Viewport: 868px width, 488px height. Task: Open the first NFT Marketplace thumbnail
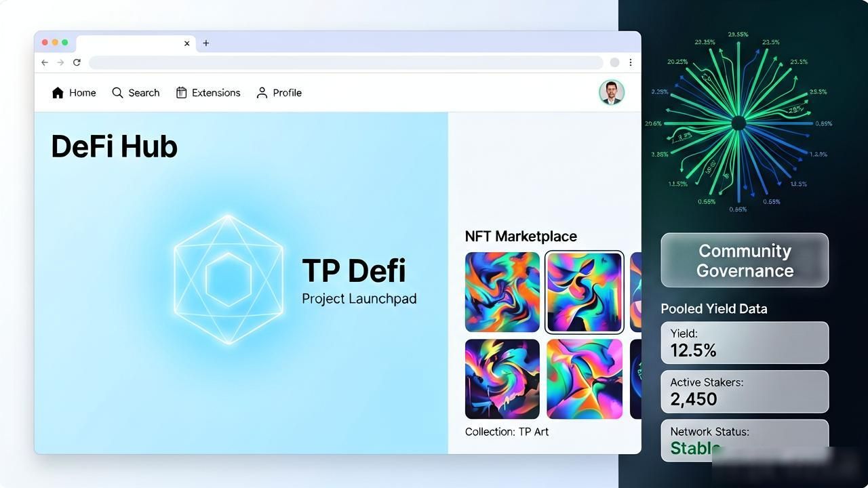point(502,292)
